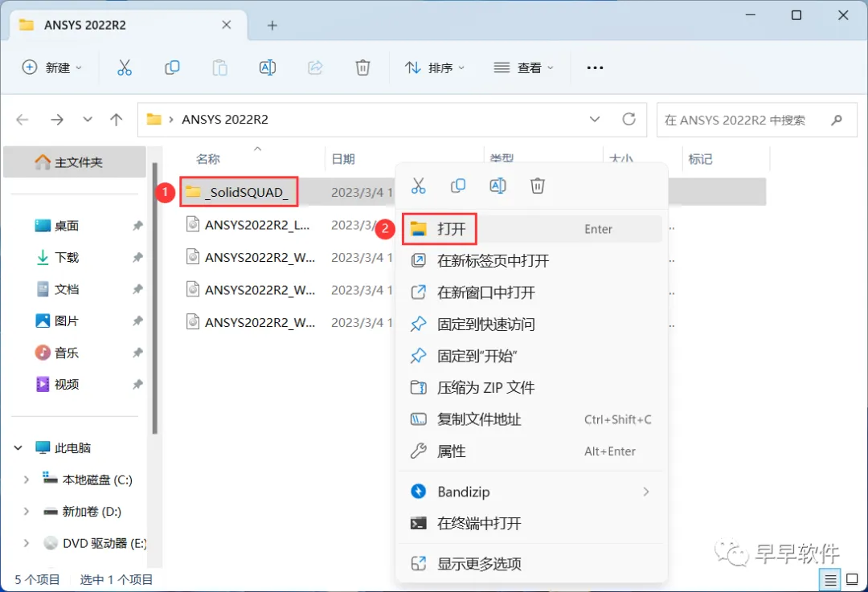This screenshot has height=592, width=868.
Task: Unpin 视频 using its pin icon
Action: pos(137,384)
